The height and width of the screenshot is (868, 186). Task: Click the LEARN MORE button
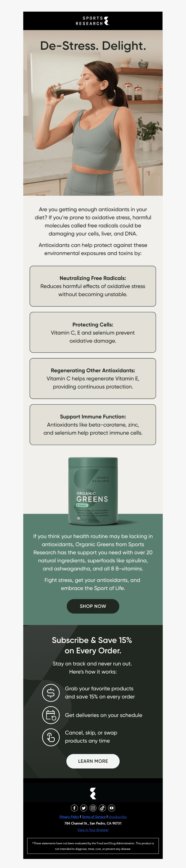(93, 761)
